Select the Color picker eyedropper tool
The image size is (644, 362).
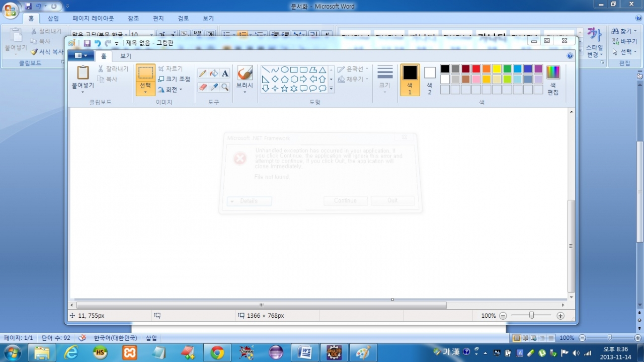[x=214, y=87]
